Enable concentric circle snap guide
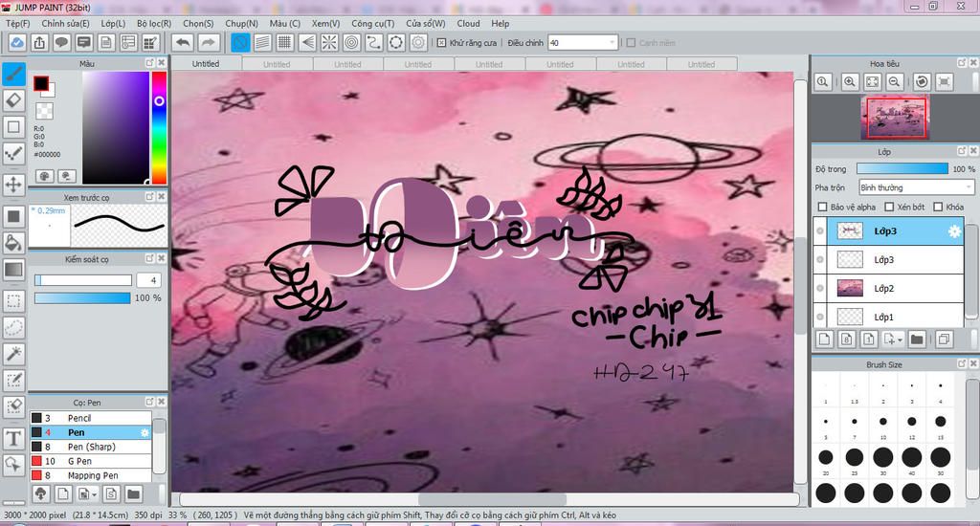This screenshot has height=526, width=980. [352, 42]
